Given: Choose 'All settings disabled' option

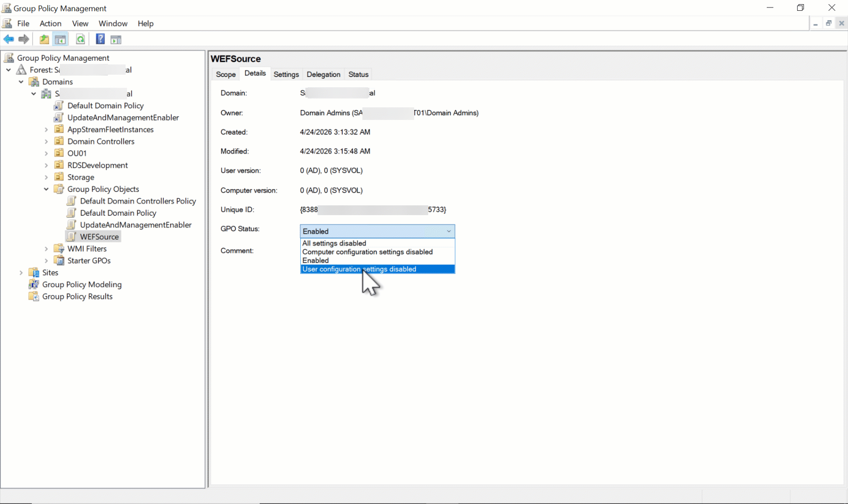Looking at the screenshot, I should coord(377,243).
